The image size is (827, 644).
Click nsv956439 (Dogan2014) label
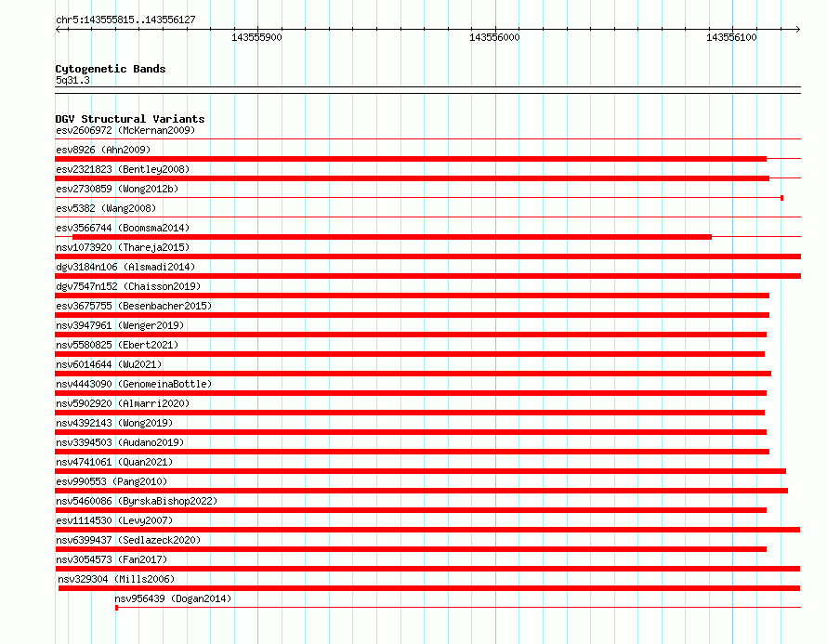pyautogui.click(x=173, y=598)
